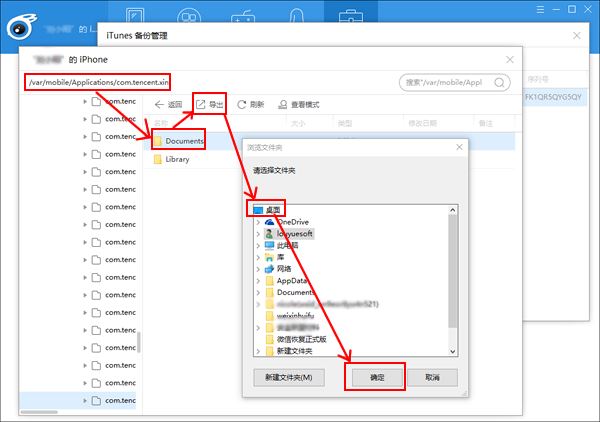Expand the AppData folder node
The image size is (600, 422).
click(258, 281)
